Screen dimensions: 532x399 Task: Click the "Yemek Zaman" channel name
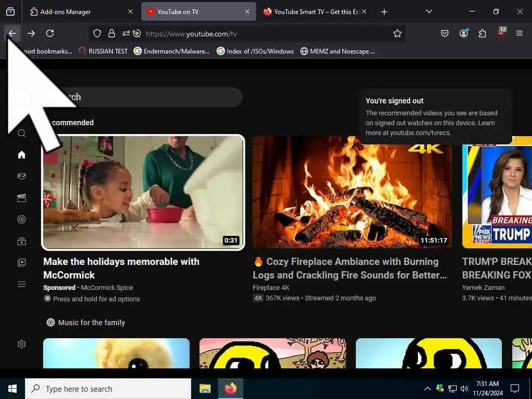tap(483, 287)
